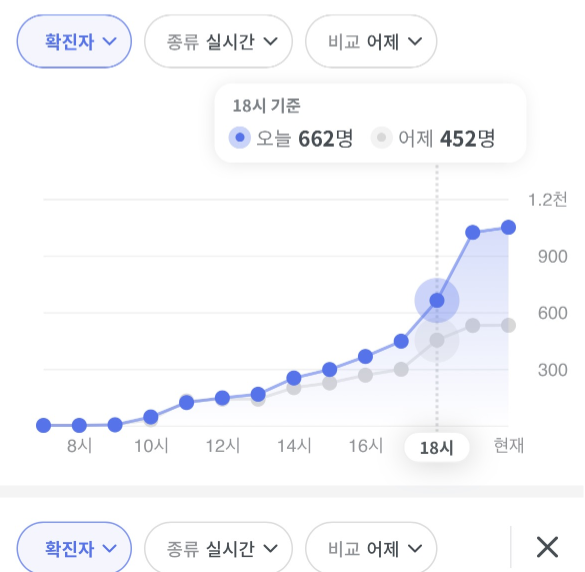
Task: Click yesterday's gray point at 18시
Action: tap(437, 340)
